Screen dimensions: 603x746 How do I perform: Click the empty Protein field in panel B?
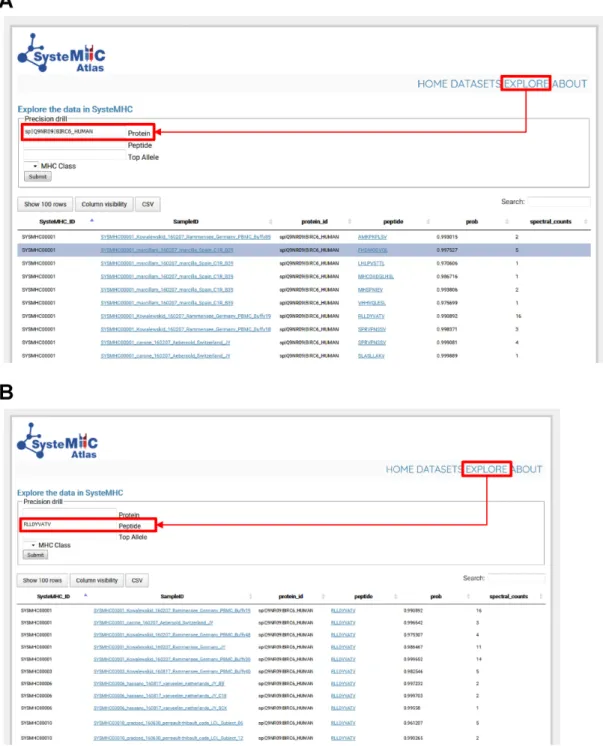(69, 513)
